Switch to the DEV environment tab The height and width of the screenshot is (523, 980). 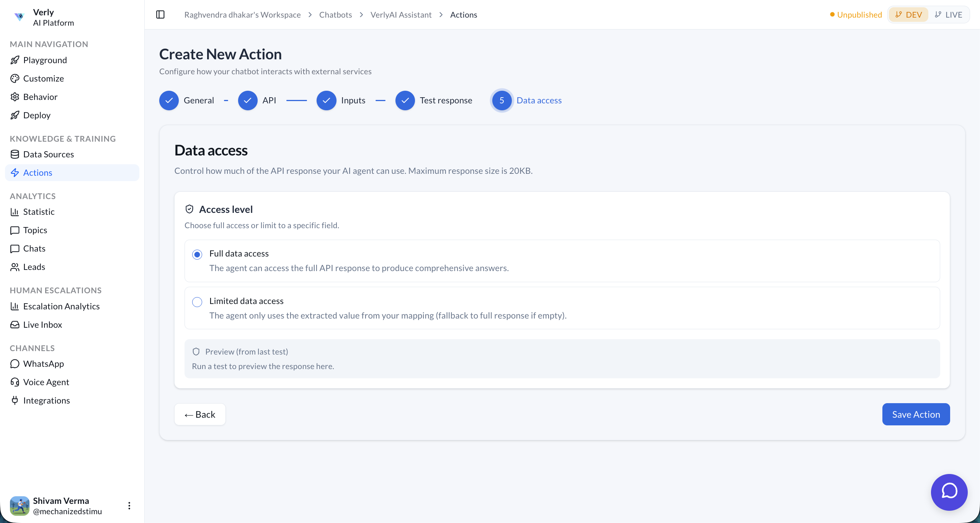(x=908, y=15)
